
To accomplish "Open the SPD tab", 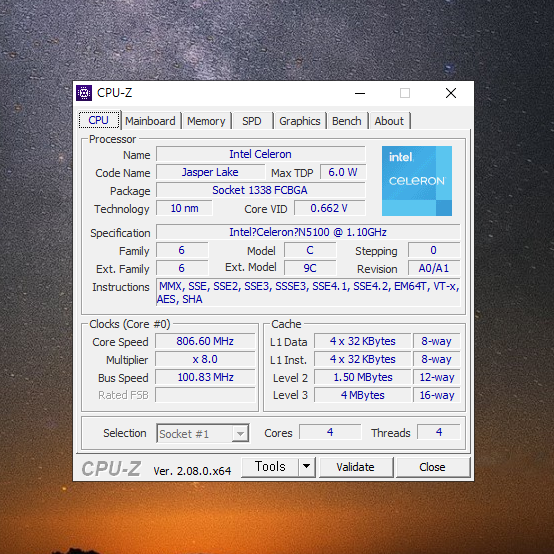I will (252, 121).
